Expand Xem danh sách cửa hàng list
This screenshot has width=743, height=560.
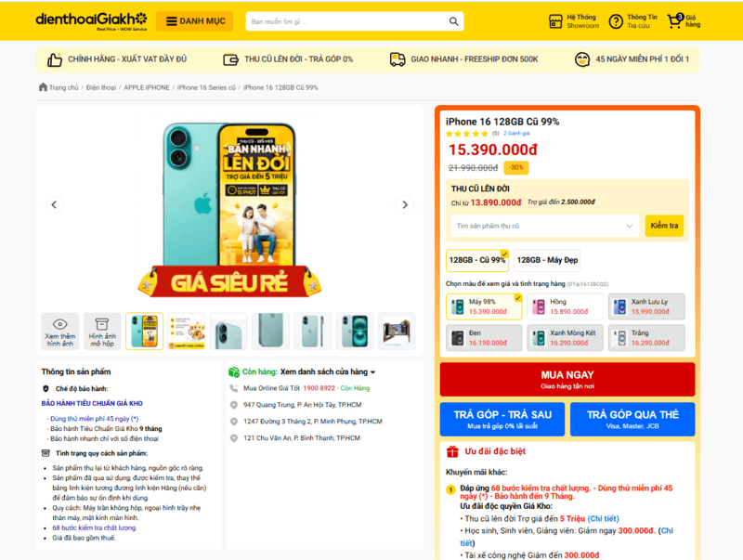pos(328,371)
